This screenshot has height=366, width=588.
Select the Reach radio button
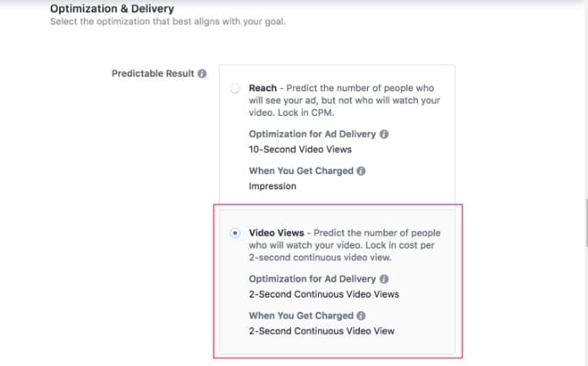235,89
